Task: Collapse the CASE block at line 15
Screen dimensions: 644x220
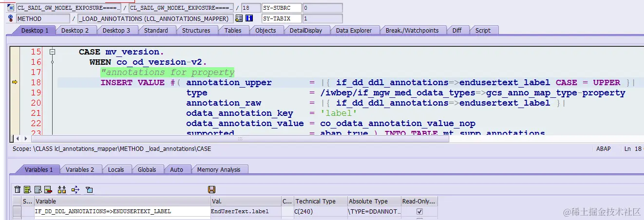Action: [52, 52]
